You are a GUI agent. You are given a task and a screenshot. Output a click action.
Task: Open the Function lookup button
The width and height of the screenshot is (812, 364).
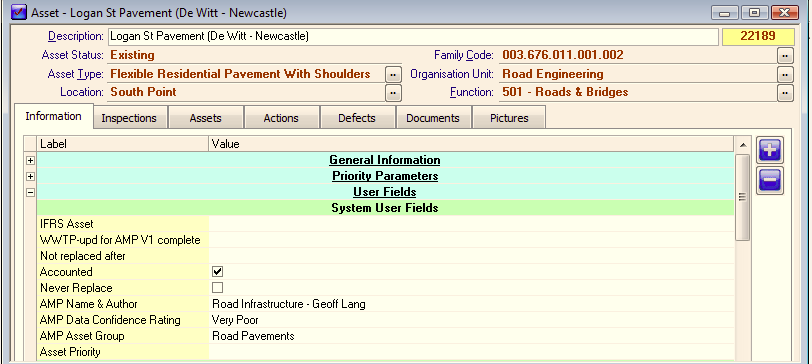click(x=785, y=93)
